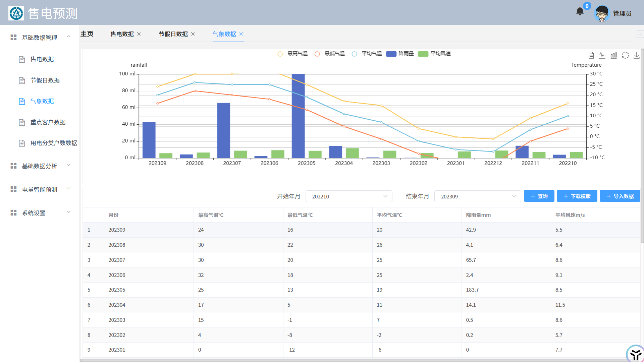644x362 pixels.
Task: Click the chart restore refresh icon
Action: click(x=625, y=55)
